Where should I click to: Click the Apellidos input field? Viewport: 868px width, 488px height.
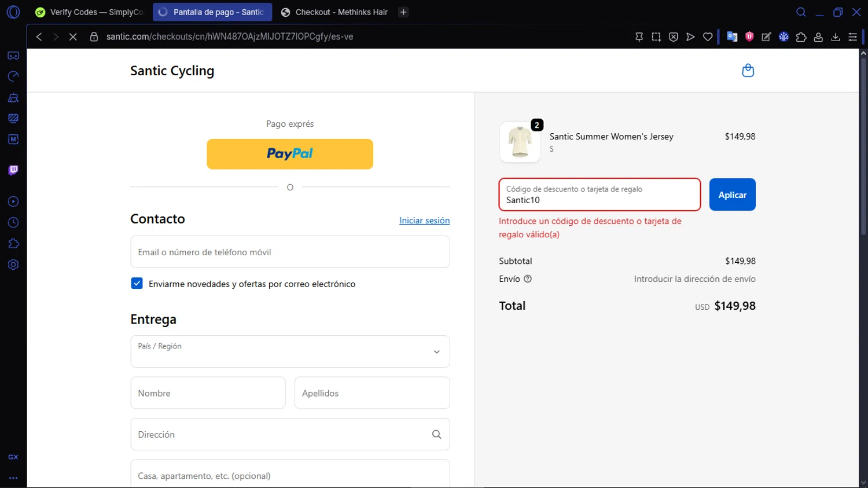pos(372,393)
